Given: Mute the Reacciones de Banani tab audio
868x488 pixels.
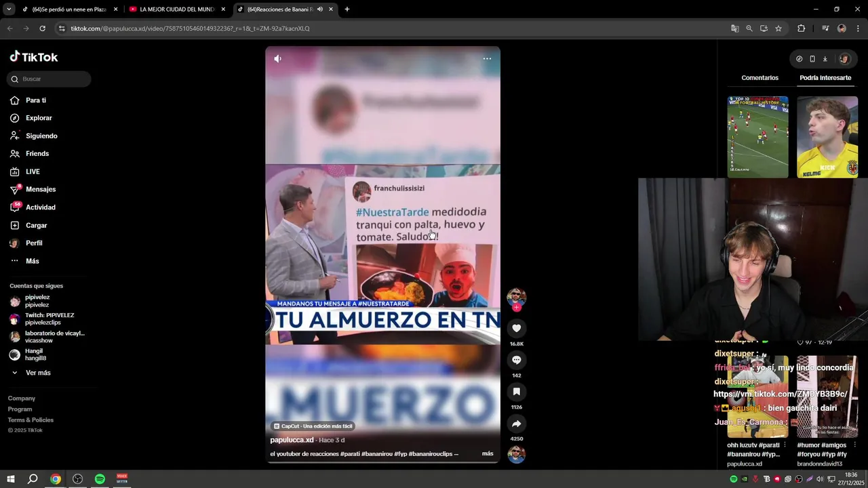Looking at the screenshot, I should point(320,9).
